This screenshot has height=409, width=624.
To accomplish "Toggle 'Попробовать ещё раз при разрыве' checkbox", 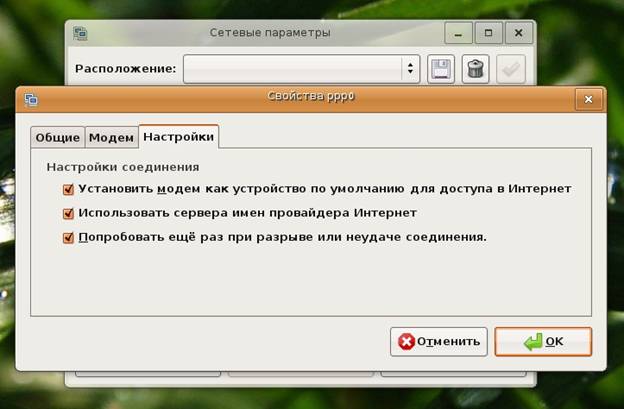I will tap(68, 238).
